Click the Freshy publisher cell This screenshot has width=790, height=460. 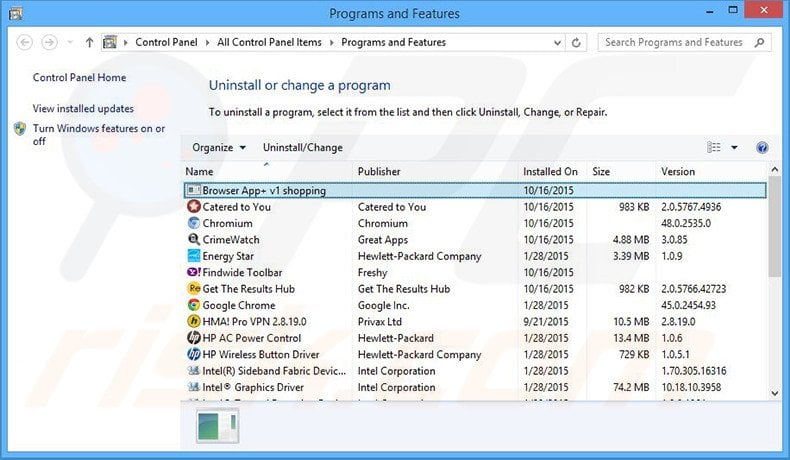coord(372,273)
